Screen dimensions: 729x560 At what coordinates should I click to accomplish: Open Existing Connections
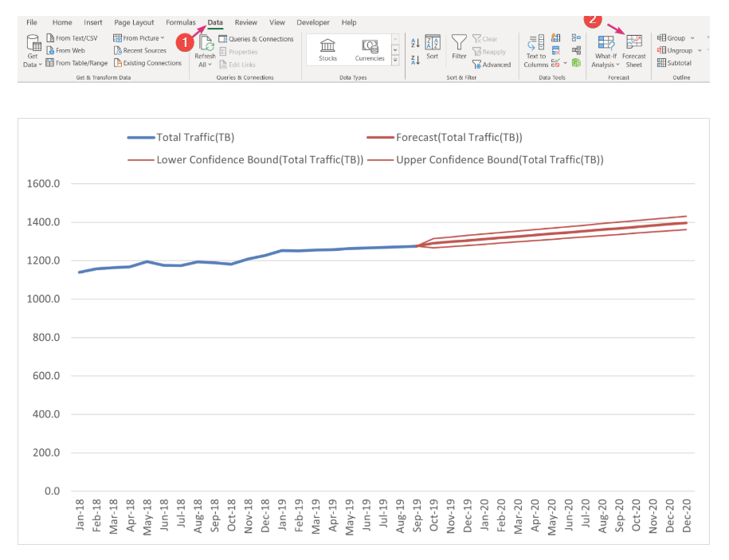(148, 63)
